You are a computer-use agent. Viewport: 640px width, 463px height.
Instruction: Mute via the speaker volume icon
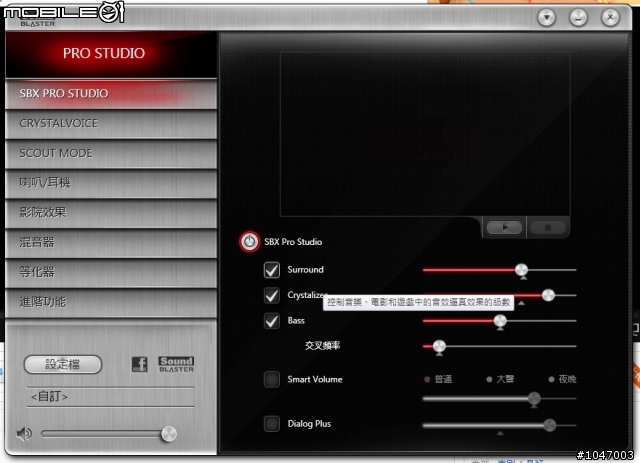coord(24,434)
